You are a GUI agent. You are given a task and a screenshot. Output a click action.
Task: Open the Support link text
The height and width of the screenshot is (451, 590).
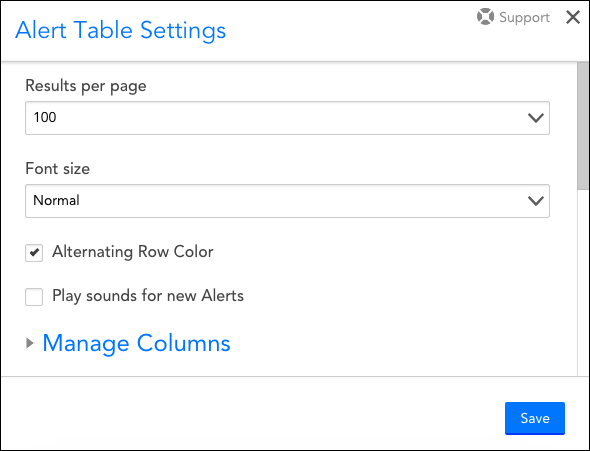(525, 18)
